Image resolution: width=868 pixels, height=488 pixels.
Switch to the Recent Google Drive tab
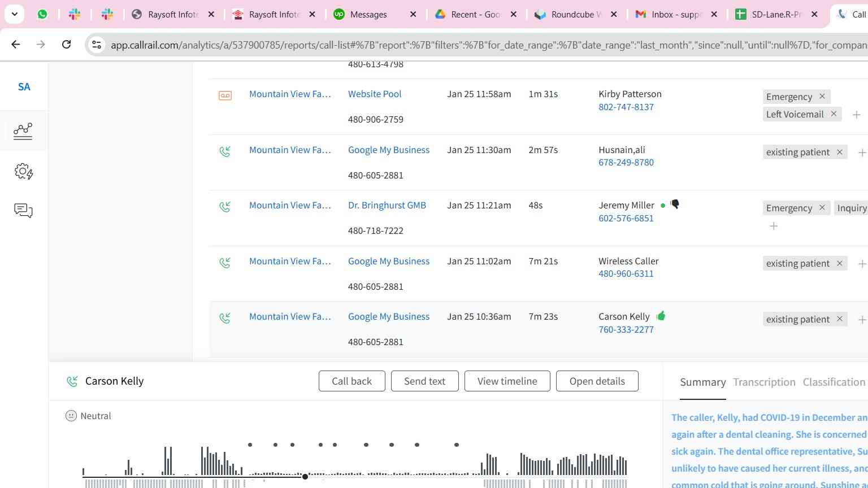(x=476, y=14)
